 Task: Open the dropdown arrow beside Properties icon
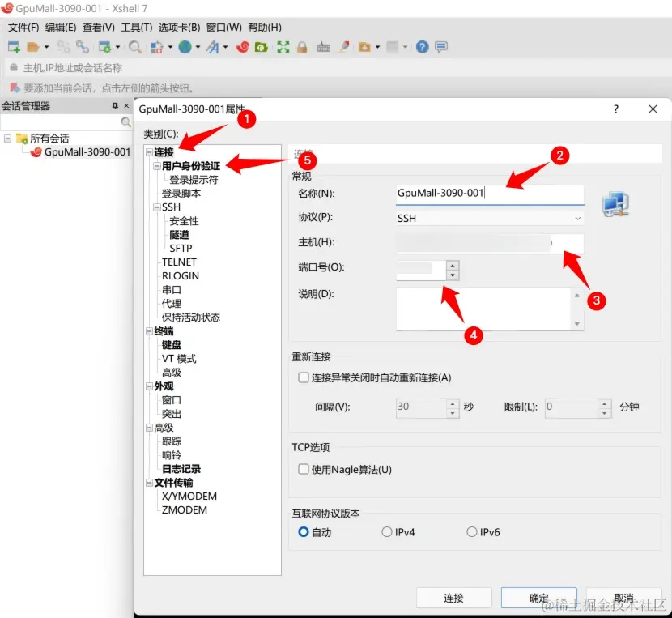pyautogui.click(x=117, y=47)
